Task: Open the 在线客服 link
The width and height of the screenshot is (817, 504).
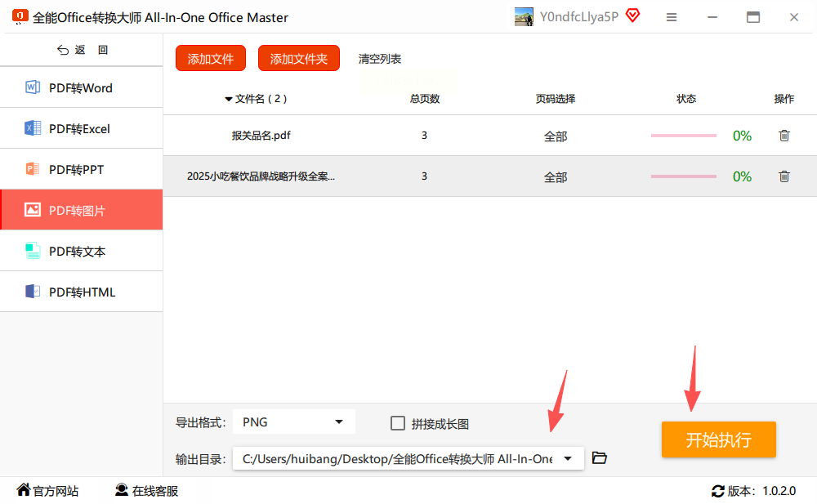Action: [x=154, y=491]
